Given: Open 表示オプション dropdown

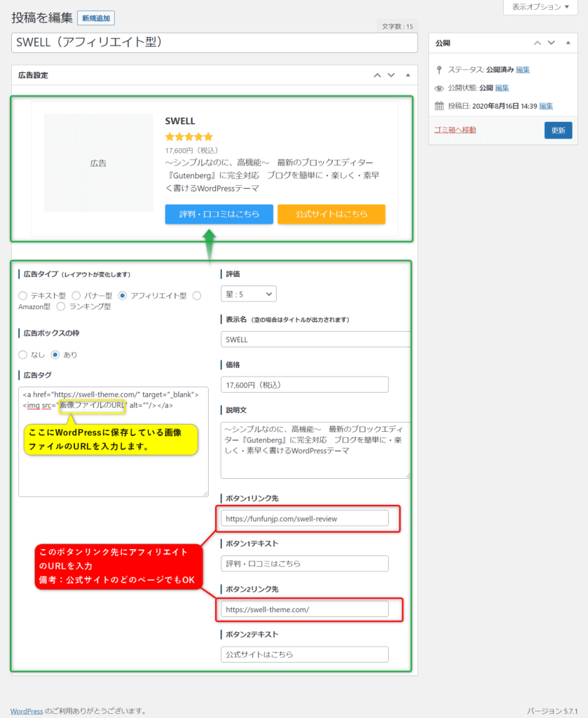Looking at the screenshot, I should [540, 7].
